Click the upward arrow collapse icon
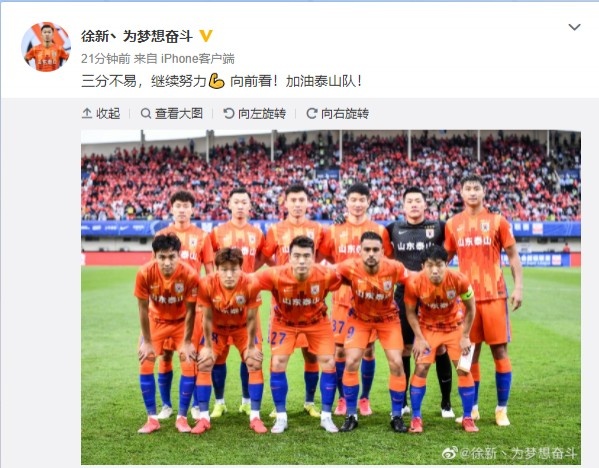Image resolution: width=599 pixels, height=468 pixels. (x=87, y=113)
